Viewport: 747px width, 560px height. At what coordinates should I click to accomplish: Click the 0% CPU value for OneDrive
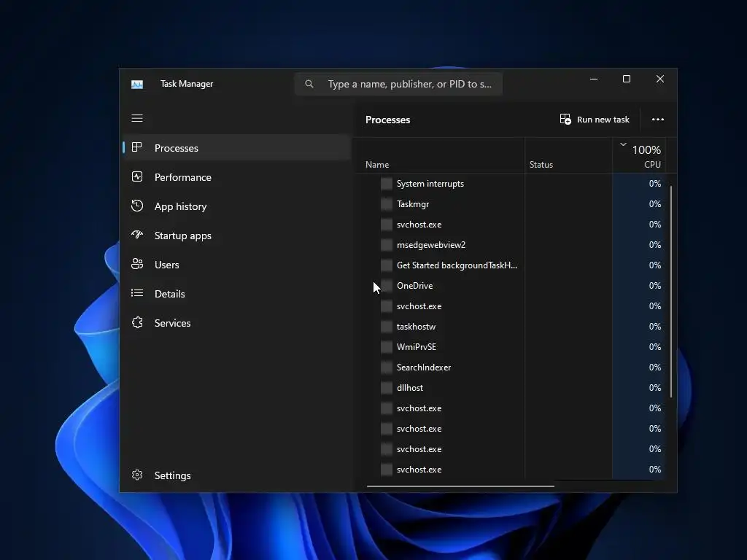point(654,286)
